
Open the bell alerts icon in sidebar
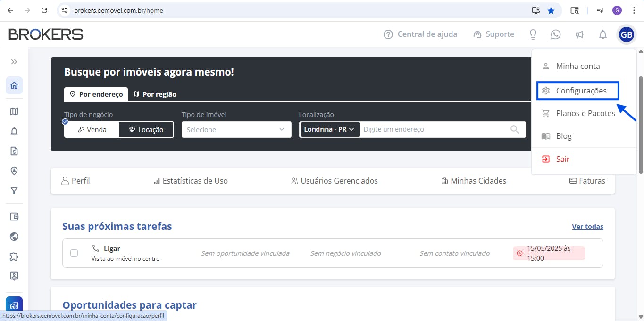click(14, 131)
